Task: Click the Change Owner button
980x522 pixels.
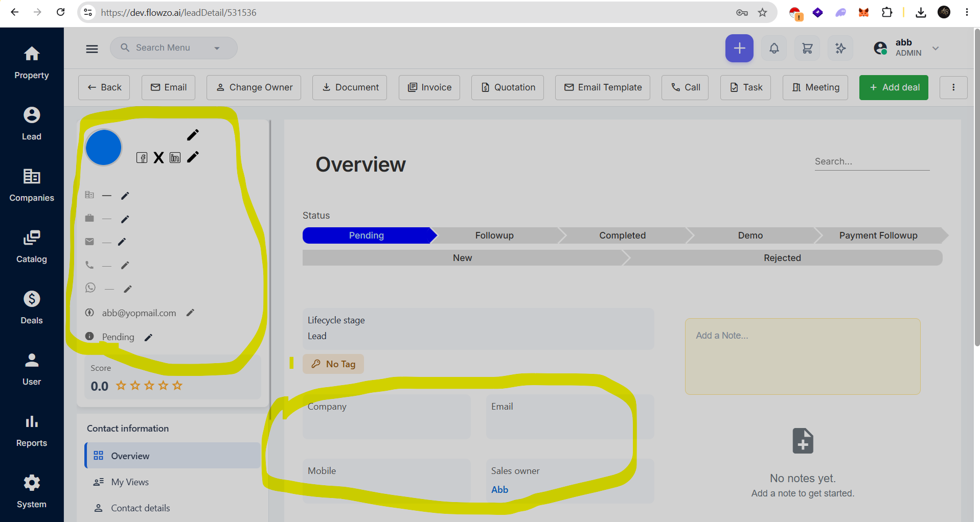Action: [x=254, y=87]
